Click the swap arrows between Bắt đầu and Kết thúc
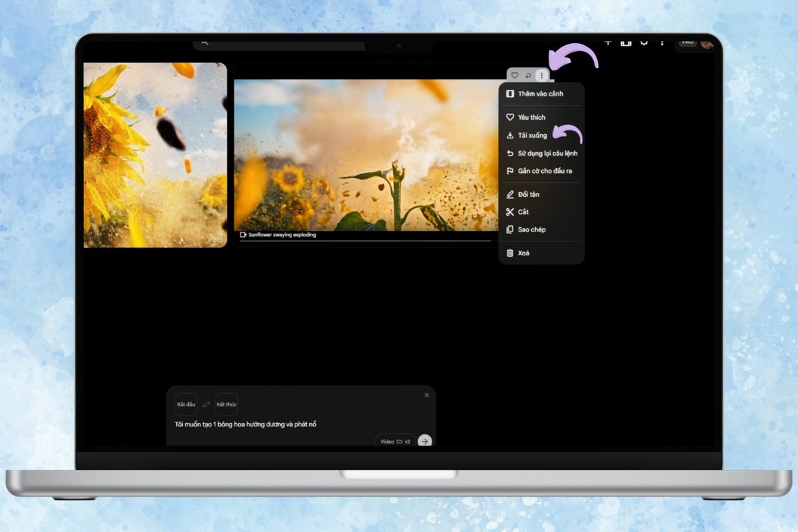This screenshot has height=532, width=798. [x=207, y=404]
